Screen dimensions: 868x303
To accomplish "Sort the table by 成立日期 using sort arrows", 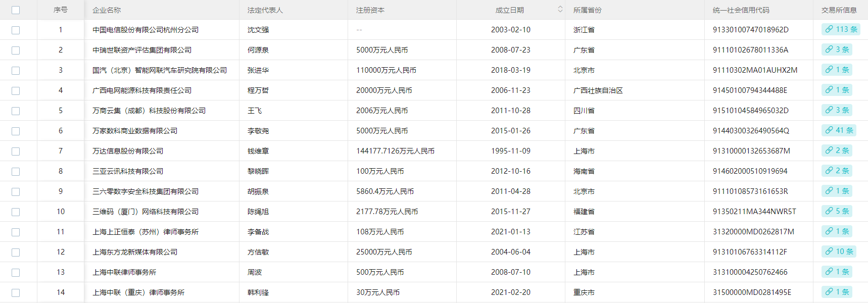I will pos(560,10).
